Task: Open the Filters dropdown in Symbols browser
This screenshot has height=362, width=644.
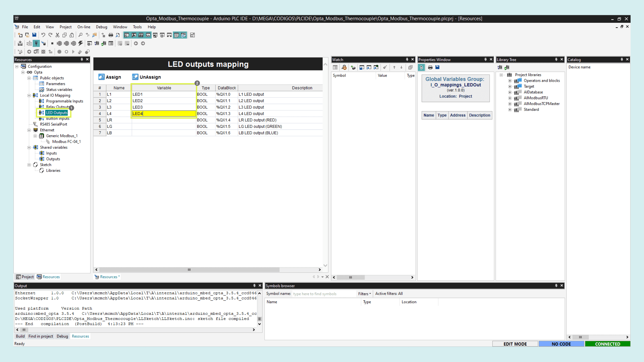Action: click(x=364, y=294)
